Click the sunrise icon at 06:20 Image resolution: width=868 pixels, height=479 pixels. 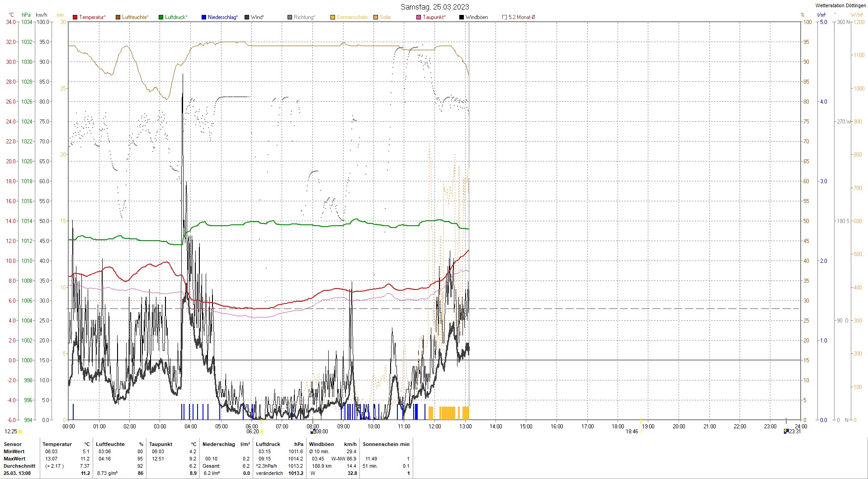click(262, 432)
